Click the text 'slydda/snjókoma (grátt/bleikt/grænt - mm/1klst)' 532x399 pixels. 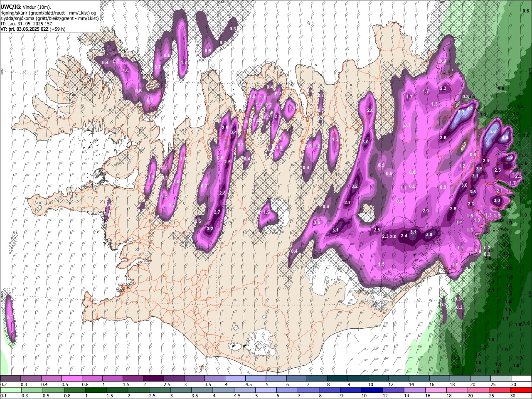pos(49,18)
